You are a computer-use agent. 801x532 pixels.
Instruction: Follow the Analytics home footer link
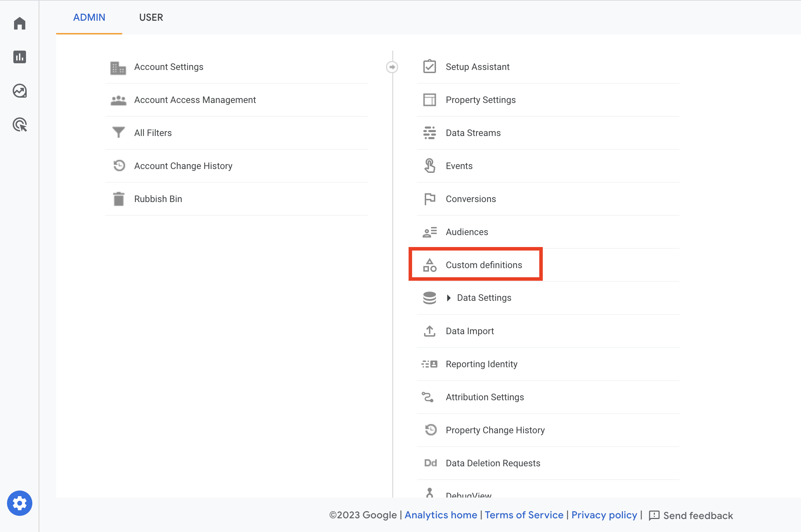tap(441, 515)
